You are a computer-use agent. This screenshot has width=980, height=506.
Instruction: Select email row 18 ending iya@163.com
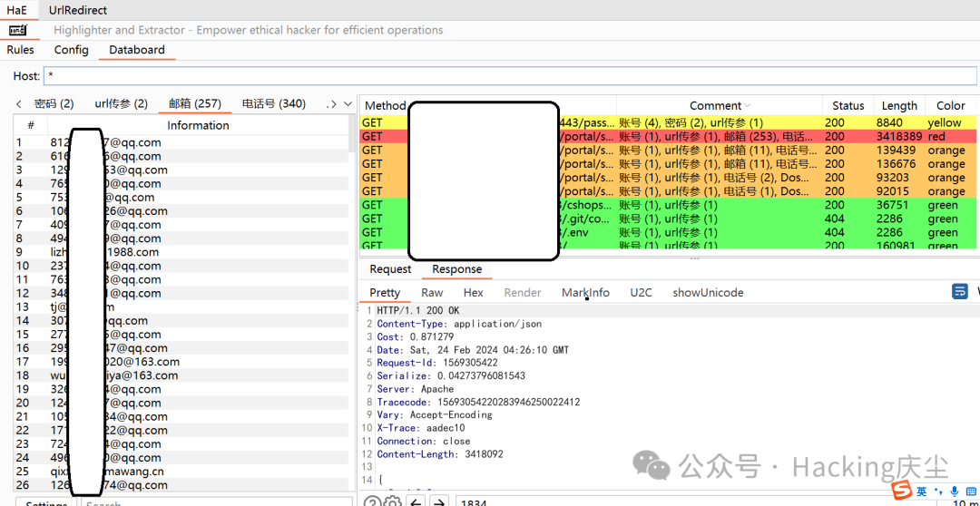(x=181, y=375)
